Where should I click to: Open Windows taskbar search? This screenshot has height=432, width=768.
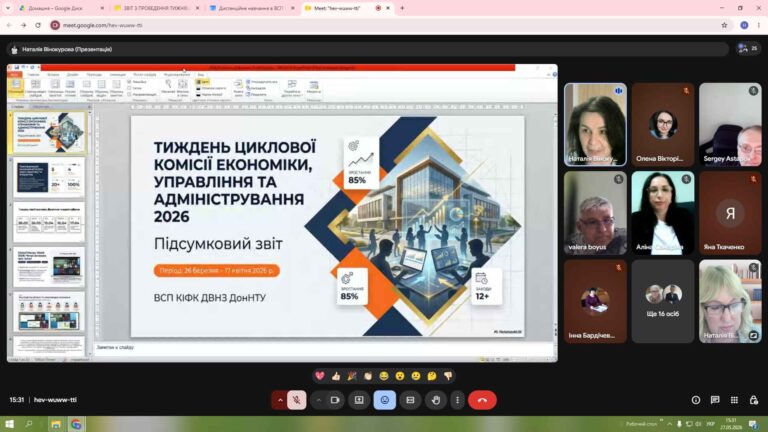[x=29, y=424]
